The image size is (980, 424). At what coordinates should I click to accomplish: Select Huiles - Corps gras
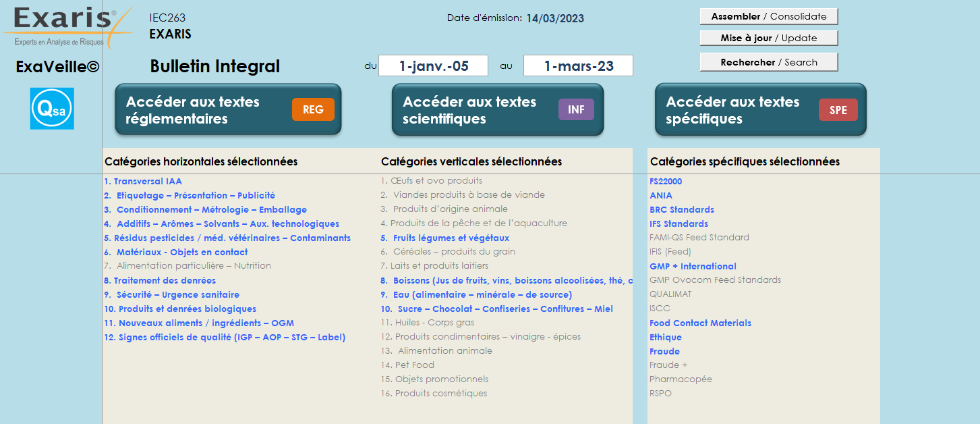428,322
